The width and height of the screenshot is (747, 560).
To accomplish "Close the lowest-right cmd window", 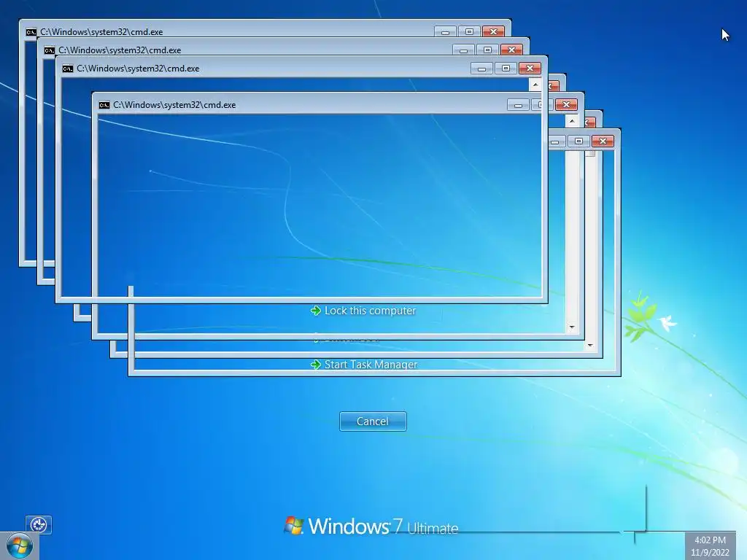I will [x=603, y=141].
